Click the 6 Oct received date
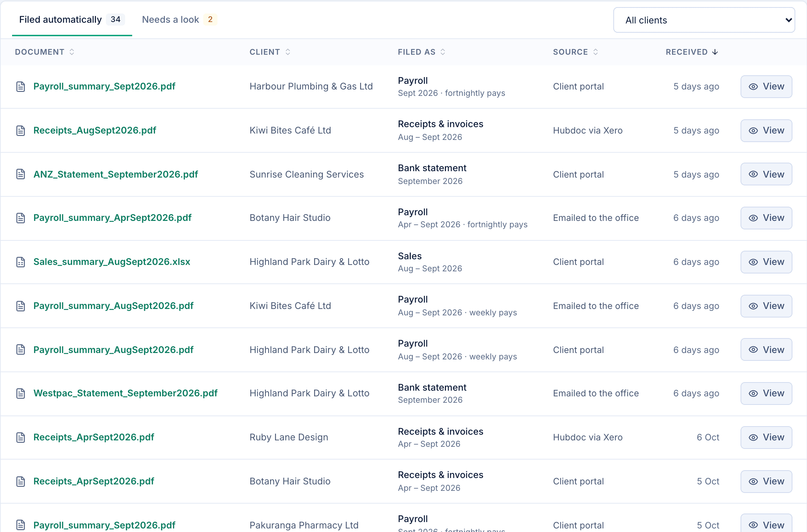The height and width of the screenshot is (532, 807). 708,437
